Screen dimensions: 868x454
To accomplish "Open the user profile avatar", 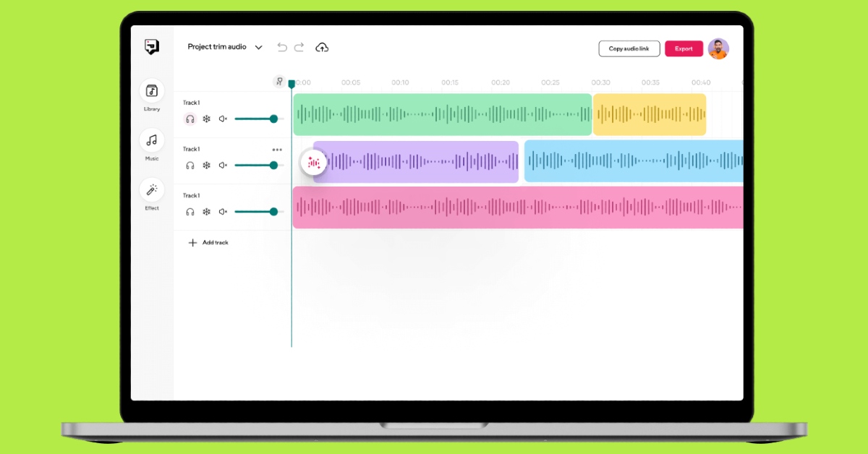I will [x=718, y=48].
